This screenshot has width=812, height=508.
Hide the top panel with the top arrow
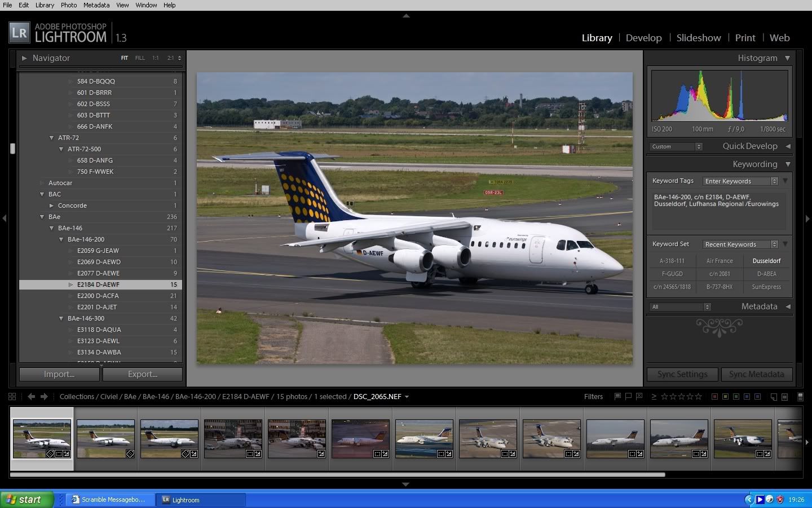(406, 16)
